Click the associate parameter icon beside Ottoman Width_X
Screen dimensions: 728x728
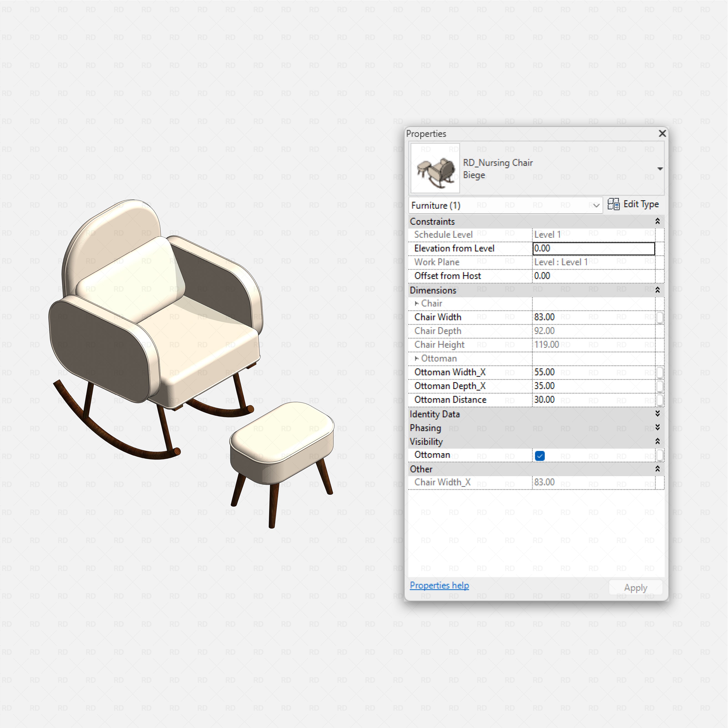tap(660, 372)
